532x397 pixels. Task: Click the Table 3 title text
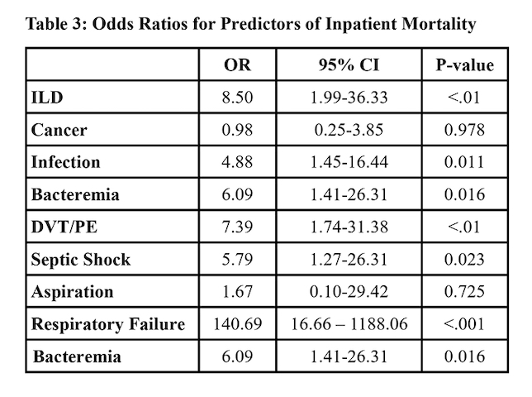click(251, 24)
